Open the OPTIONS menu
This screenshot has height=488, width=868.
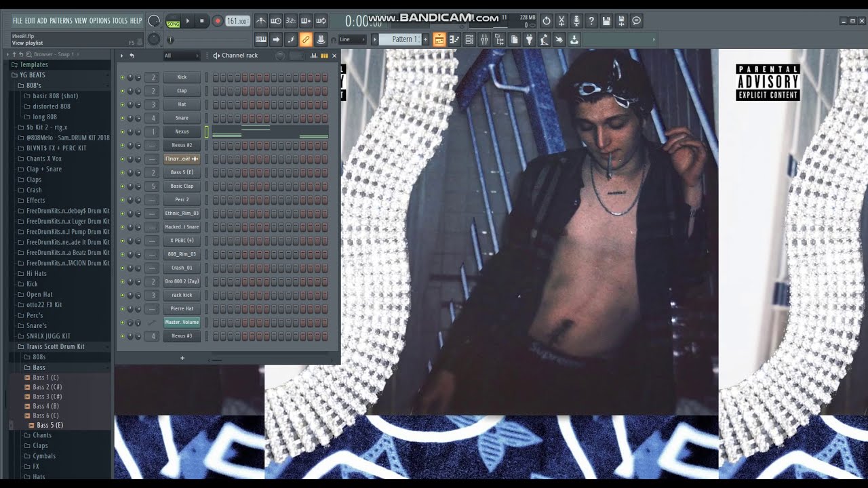[x=99, y=21]
